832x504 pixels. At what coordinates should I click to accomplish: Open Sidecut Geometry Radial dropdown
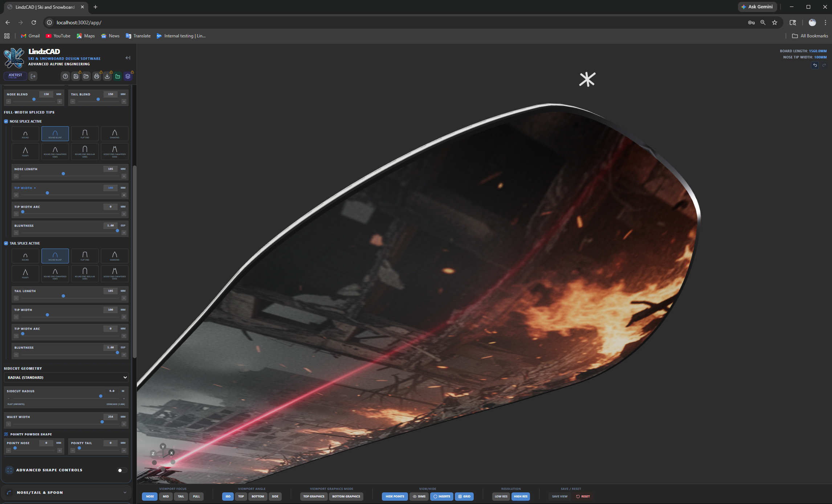[66, 377]
